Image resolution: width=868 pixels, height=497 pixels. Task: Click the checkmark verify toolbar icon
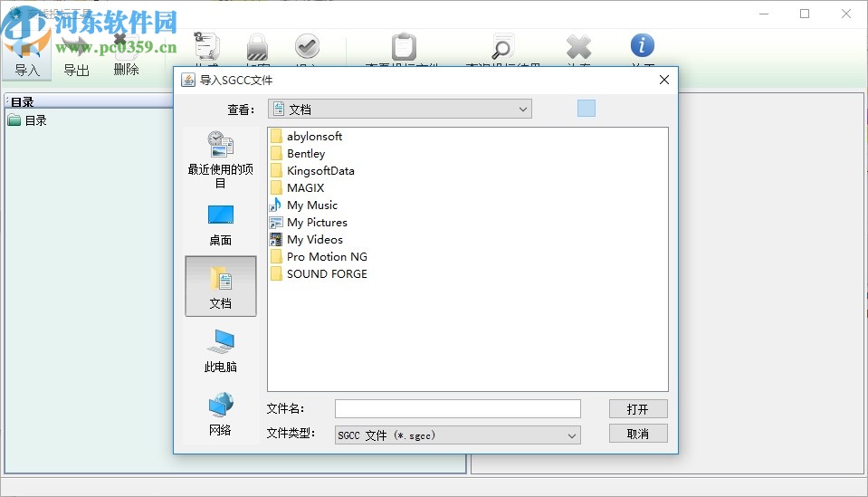pos(307,46)
